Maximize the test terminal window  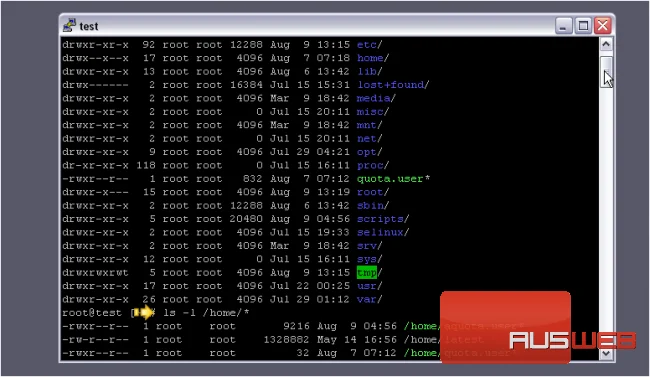(x=583, y=26)
